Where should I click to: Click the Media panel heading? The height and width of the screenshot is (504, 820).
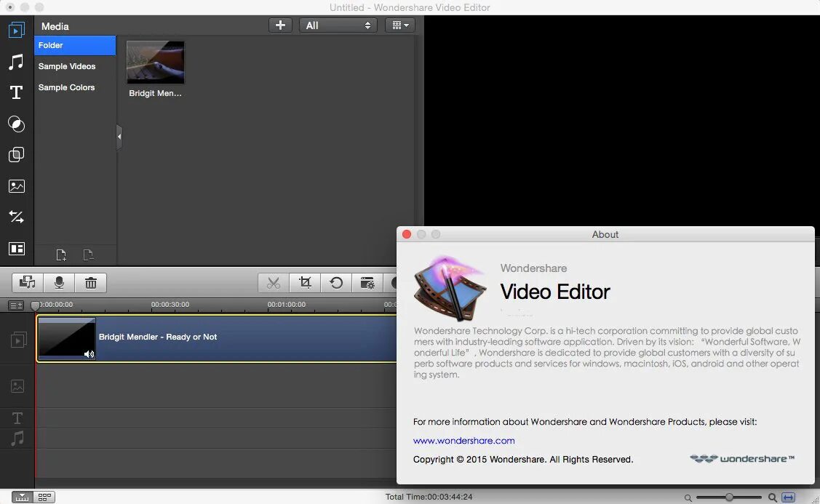point(55,26)
